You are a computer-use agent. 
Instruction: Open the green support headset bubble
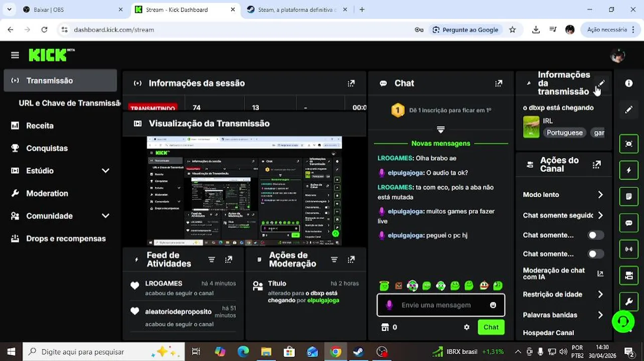(x=623, y=321)
